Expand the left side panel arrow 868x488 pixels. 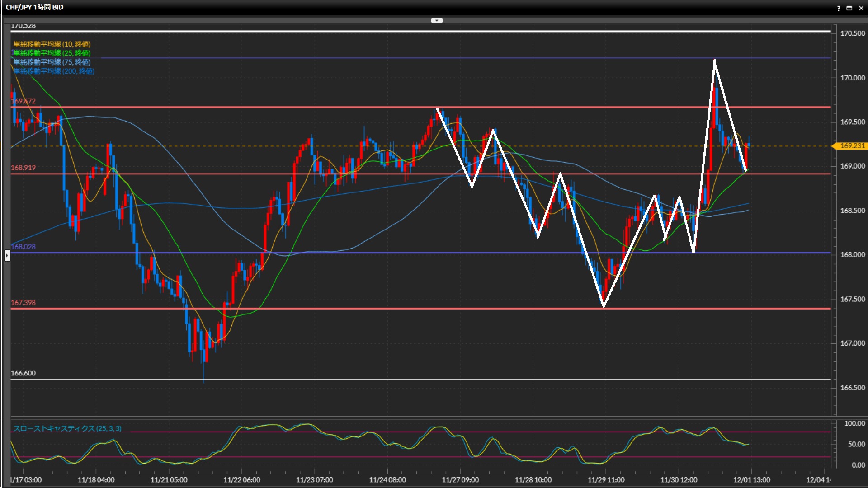coord(7,256)
